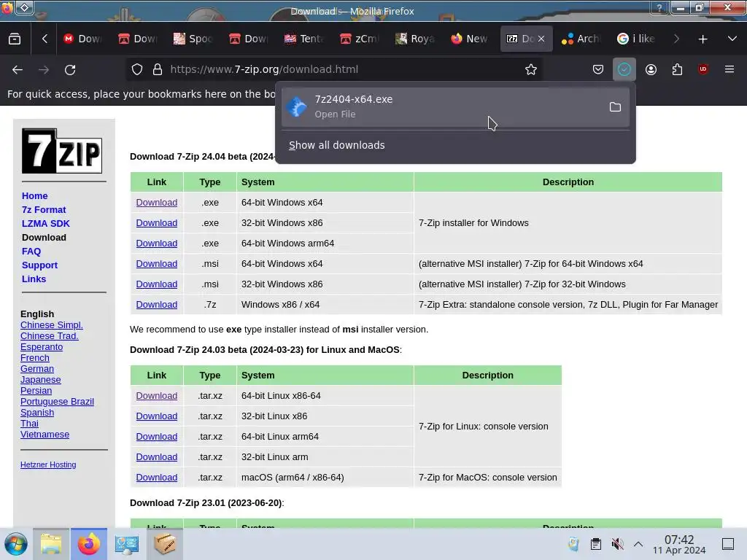
Task: Open Links sidebar link
Action: (34, 279)
